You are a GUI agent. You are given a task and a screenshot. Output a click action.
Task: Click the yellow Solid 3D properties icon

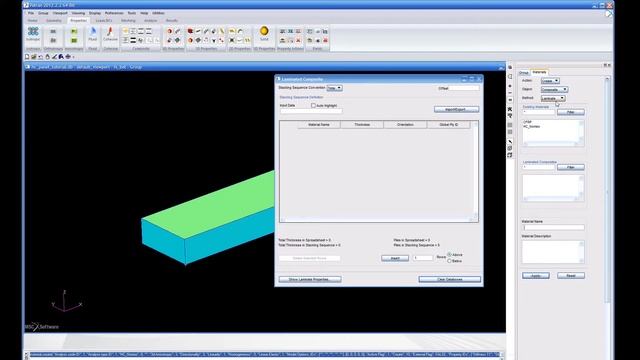coord(264,31)
